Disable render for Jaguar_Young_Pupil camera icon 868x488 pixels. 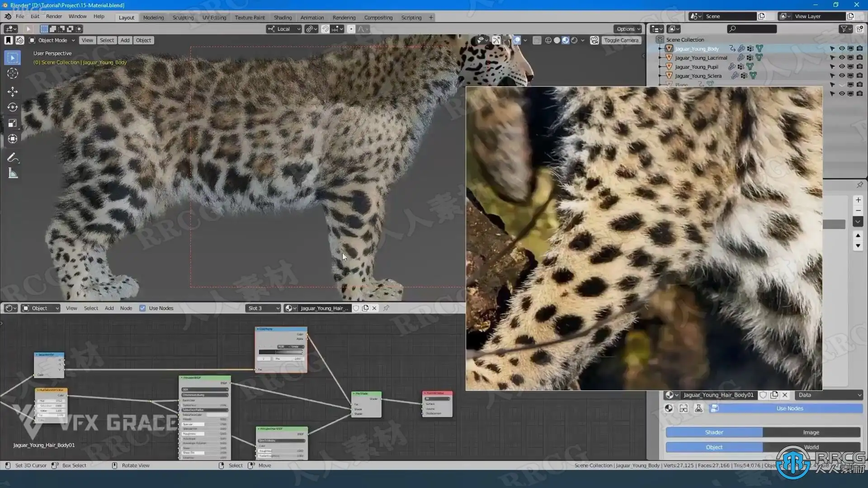pos(859,66)
